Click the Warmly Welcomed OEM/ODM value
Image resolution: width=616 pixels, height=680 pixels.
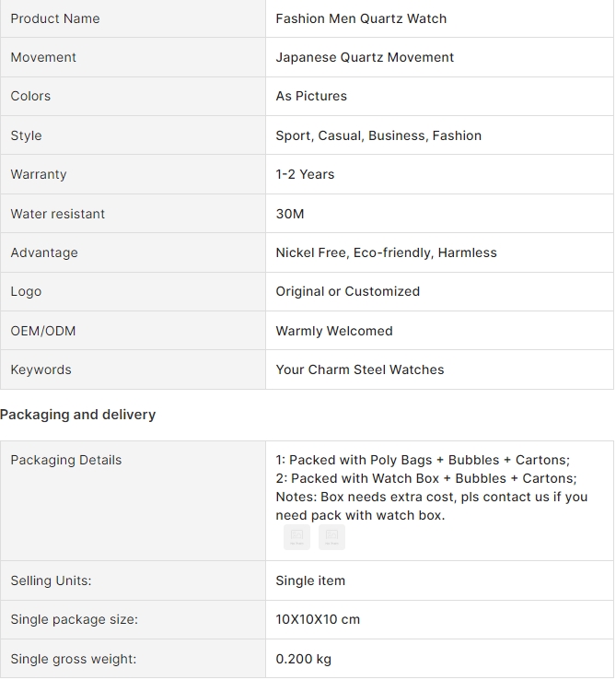pyautogui.click(x=334, y=331)
